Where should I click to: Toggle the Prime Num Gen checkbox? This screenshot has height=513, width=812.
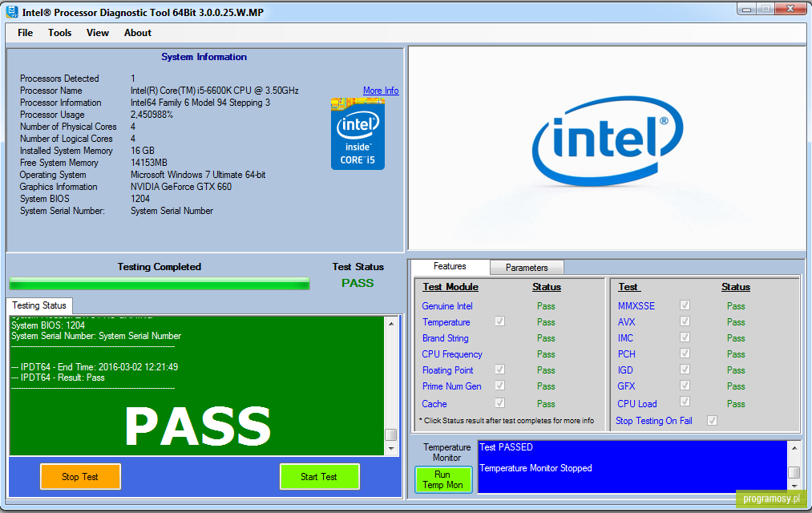[x=499, y=386]
